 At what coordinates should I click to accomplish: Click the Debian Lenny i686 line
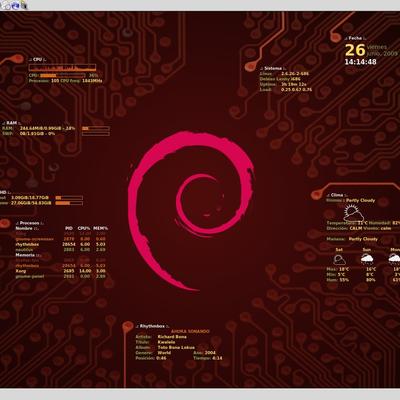pos(280,79)
